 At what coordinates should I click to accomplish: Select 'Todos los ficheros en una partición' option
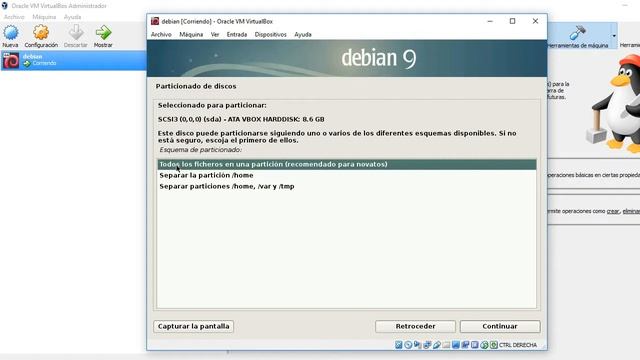tap(347, 164)
